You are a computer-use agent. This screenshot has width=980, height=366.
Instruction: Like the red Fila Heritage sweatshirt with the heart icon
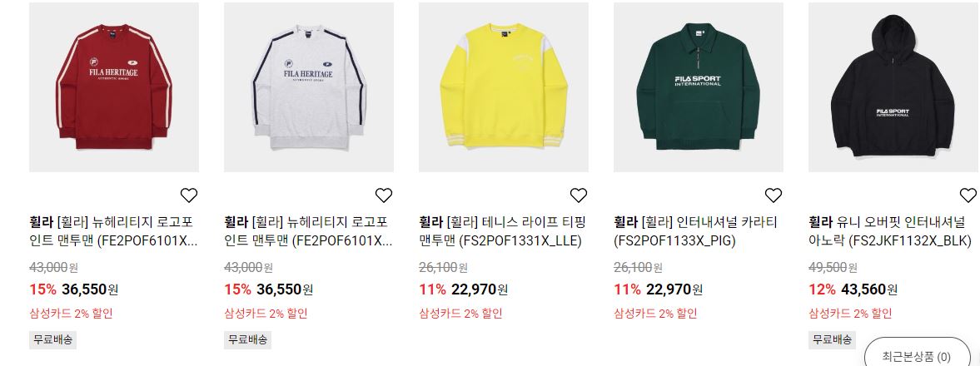pos(189,195)
